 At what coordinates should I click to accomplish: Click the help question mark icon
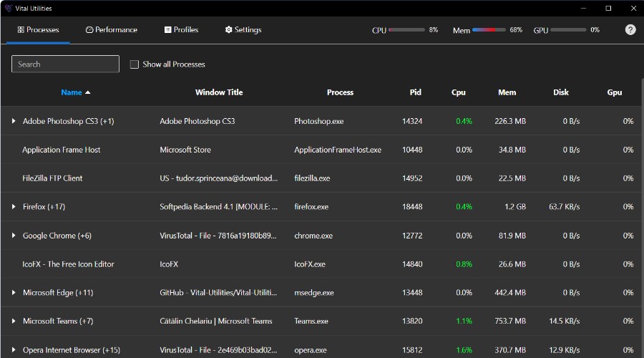point(630,29)
